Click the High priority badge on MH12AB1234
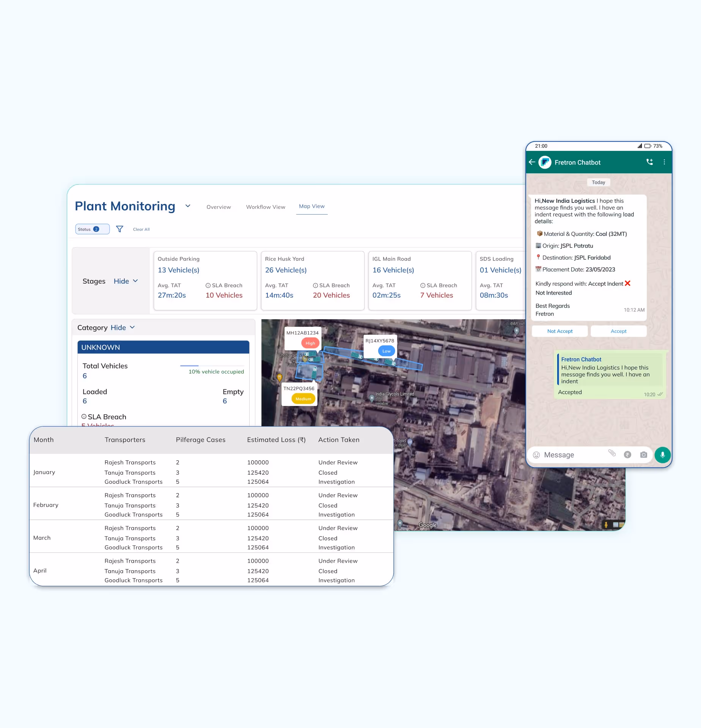701x728 pixels. click(x=310, y=343)
